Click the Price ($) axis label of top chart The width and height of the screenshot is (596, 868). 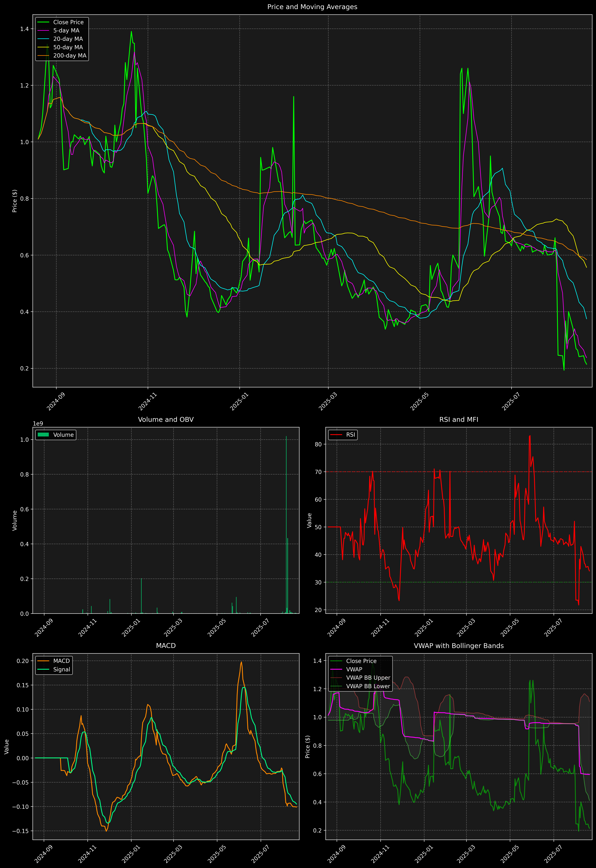coord(15,201)
